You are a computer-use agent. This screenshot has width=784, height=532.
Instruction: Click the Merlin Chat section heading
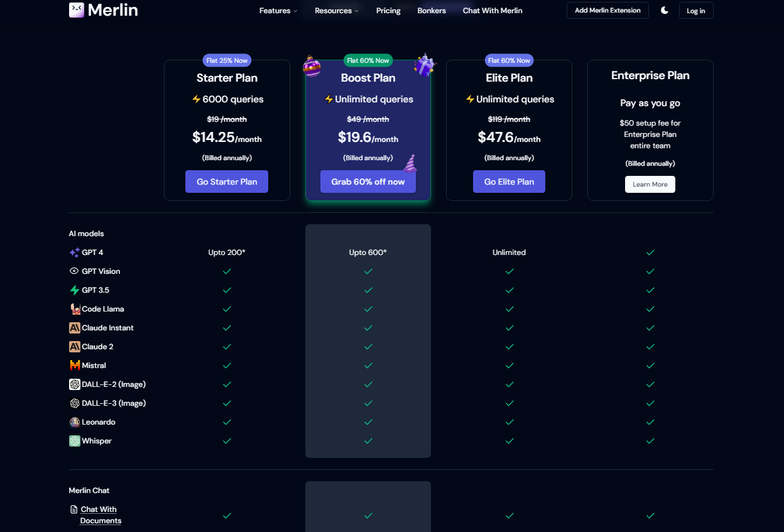point(89,491)
